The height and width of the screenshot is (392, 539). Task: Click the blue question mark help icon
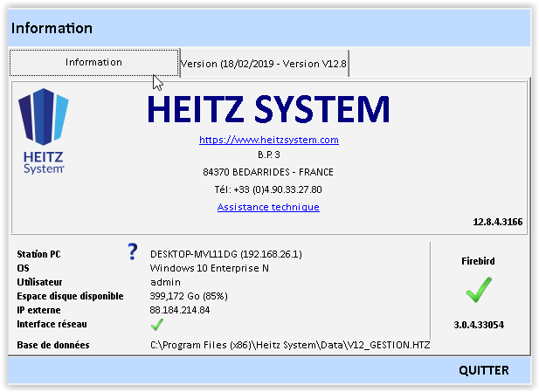(x=133, y=251)
